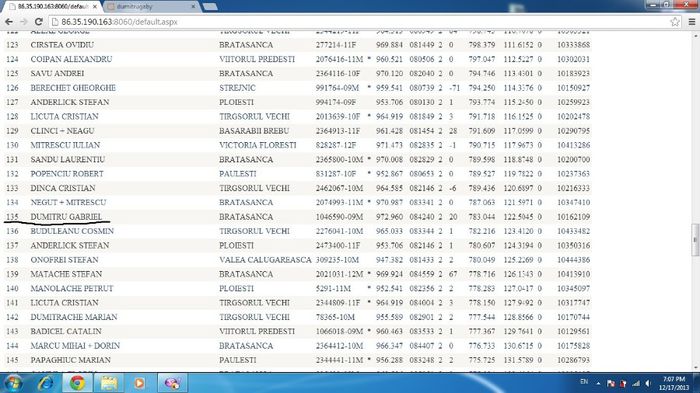Screen dimensions: 700x393
Task: Select the name PAPAGHIUC MARIAN
Action: [x=71, y=360]
